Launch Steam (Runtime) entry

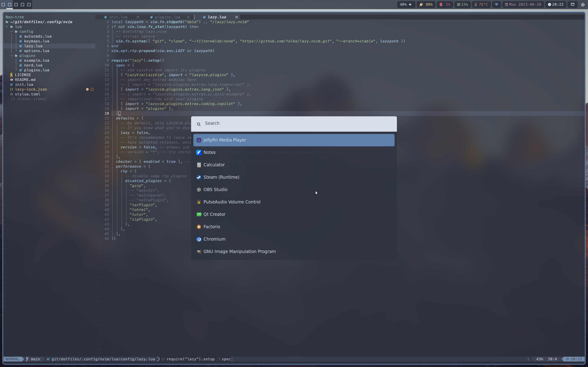coord(221,177)
